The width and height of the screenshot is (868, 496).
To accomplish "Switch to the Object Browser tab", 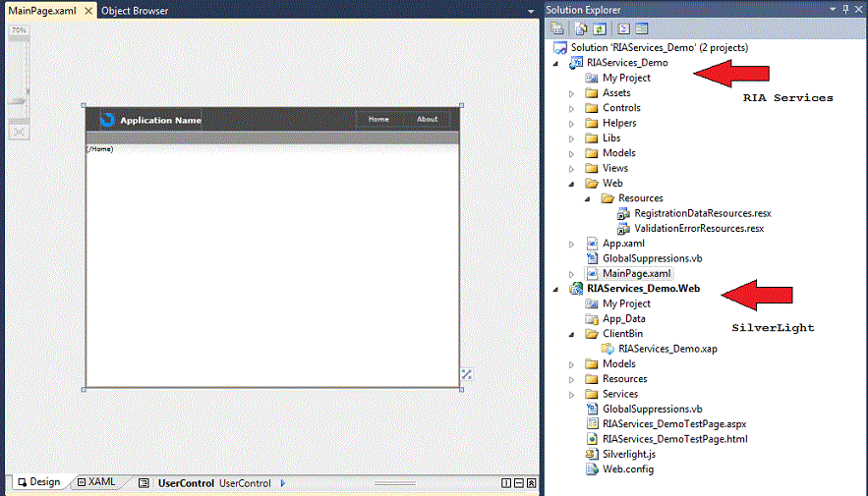I will click(135, 11).
